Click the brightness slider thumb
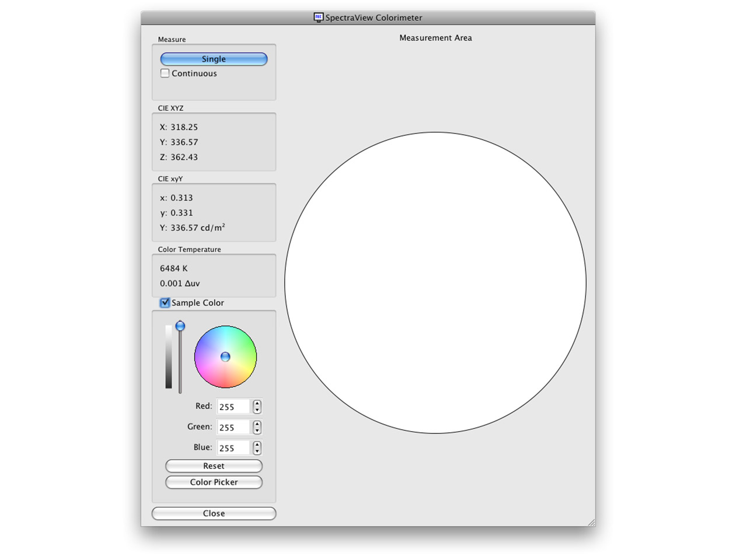 tap(180, 326)
